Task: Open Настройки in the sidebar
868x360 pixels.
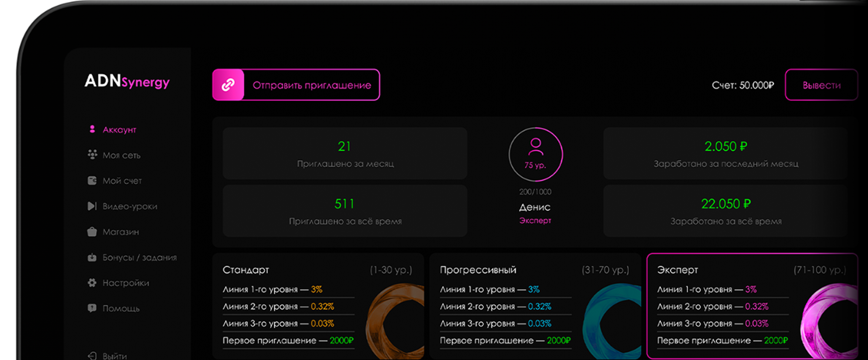Action: pos(118,283)
